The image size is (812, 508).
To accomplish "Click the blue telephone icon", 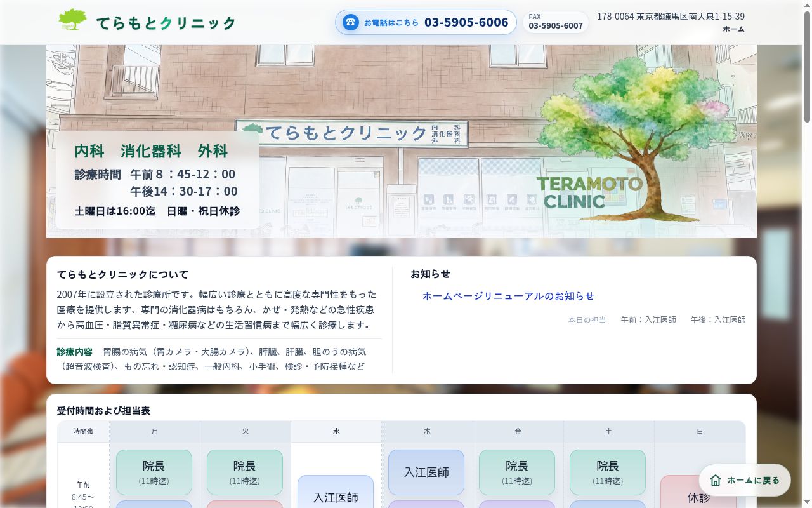I will pyautogui.click(x=350, y=22).
